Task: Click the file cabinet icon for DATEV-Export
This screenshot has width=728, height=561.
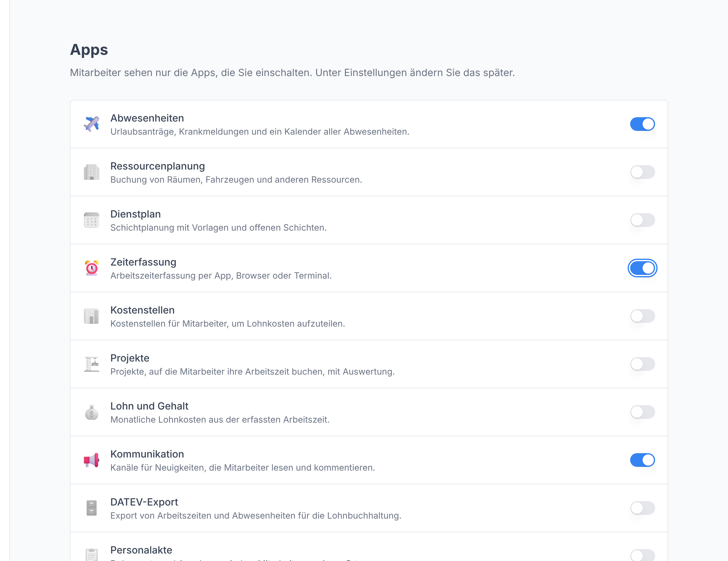Action: (x=91, y=508)
